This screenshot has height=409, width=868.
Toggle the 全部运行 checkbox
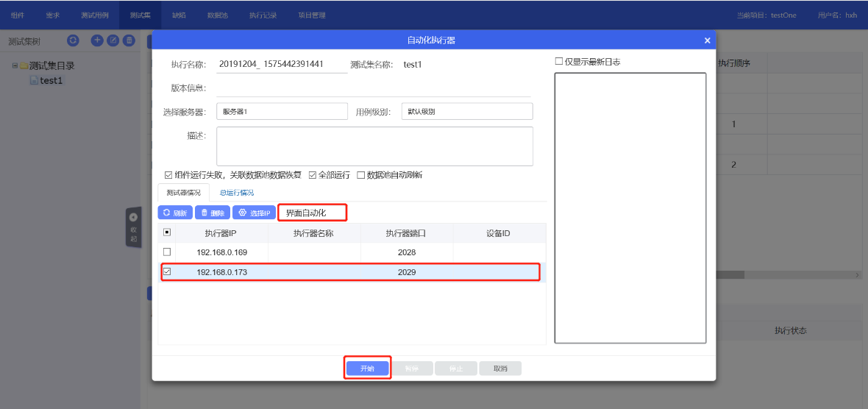point(313,175)
